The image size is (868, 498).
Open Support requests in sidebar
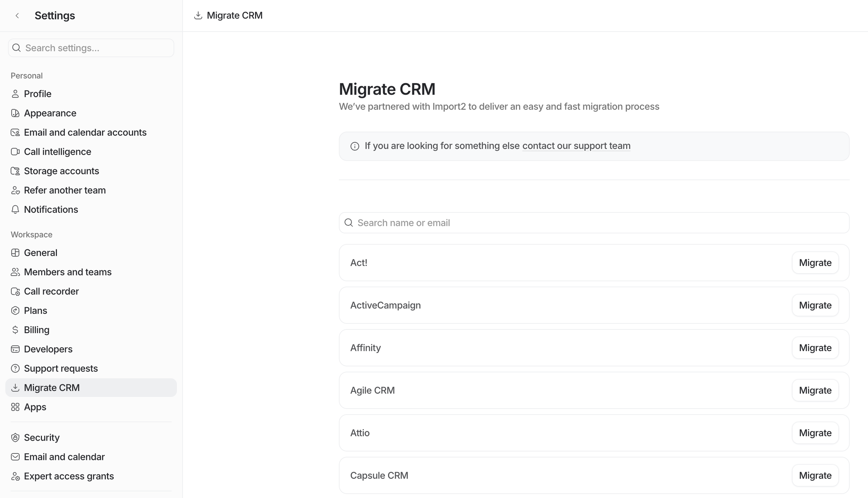61,368
